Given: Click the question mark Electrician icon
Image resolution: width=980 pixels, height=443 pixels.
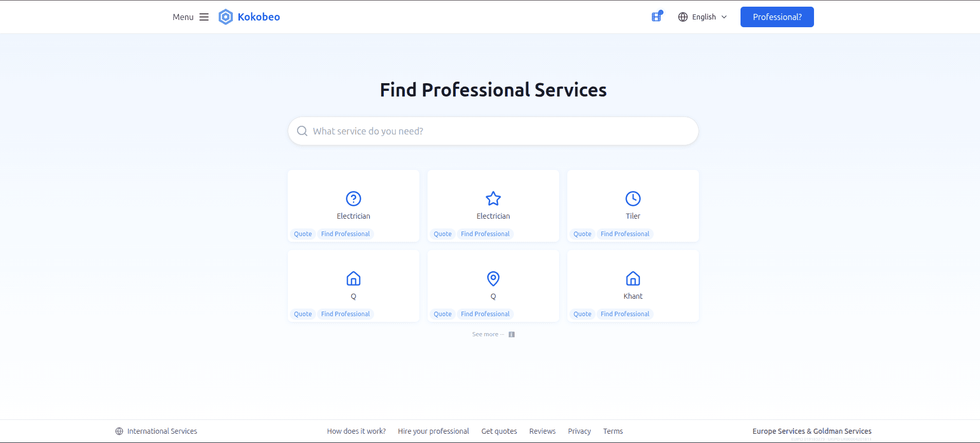Looking at the screenshot, I should (x=354, y=199).
